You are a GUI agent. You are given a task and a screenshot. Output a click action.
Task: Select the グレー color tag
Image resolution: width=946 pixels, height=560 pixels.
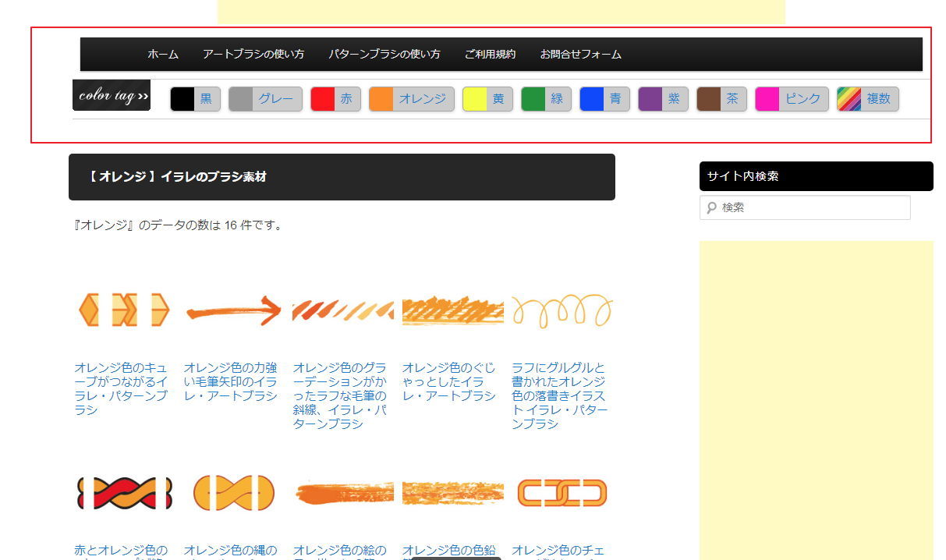click(265, 99)
